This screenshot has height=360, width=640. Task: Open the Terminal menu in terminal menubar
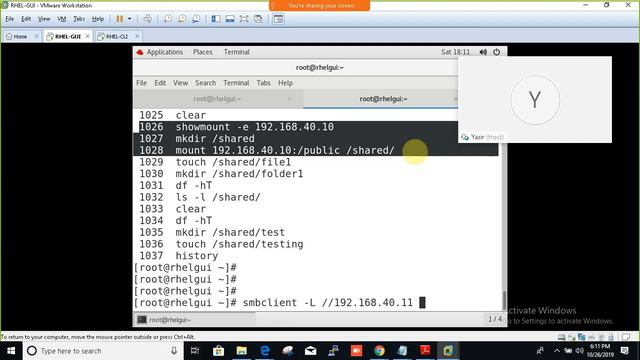236,83
